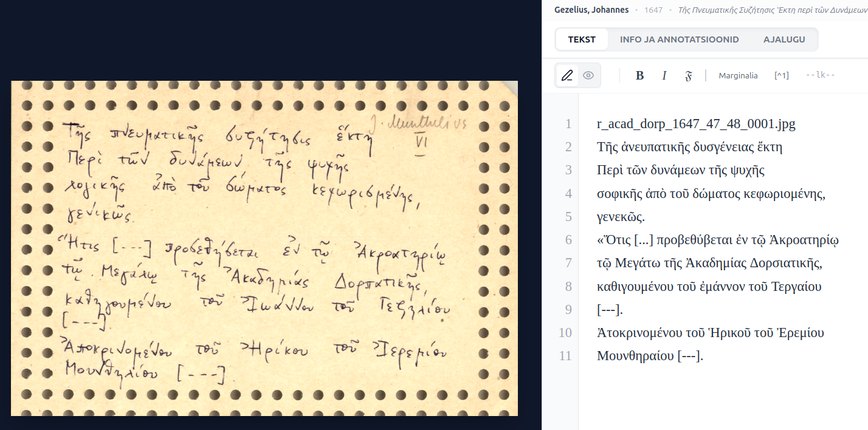Apply bold formatting
868x430 pixels.
point(639,76)
